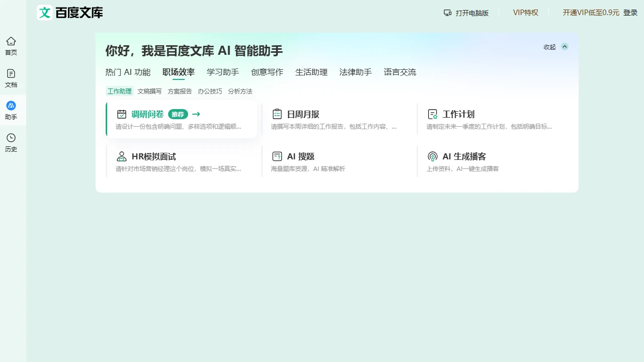Open the AI 搜题 icon

tap(277, 156)
